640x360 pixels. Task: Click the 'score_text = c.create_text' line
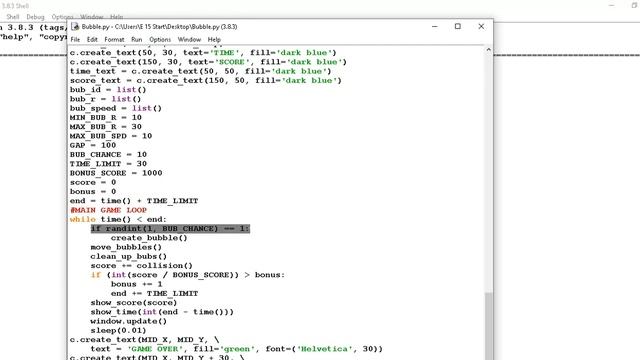(x=206, y=80)
